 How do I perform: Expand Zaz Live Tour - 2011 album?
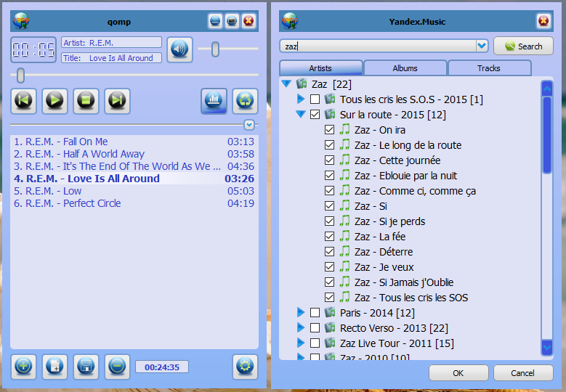tap(300, 343)
